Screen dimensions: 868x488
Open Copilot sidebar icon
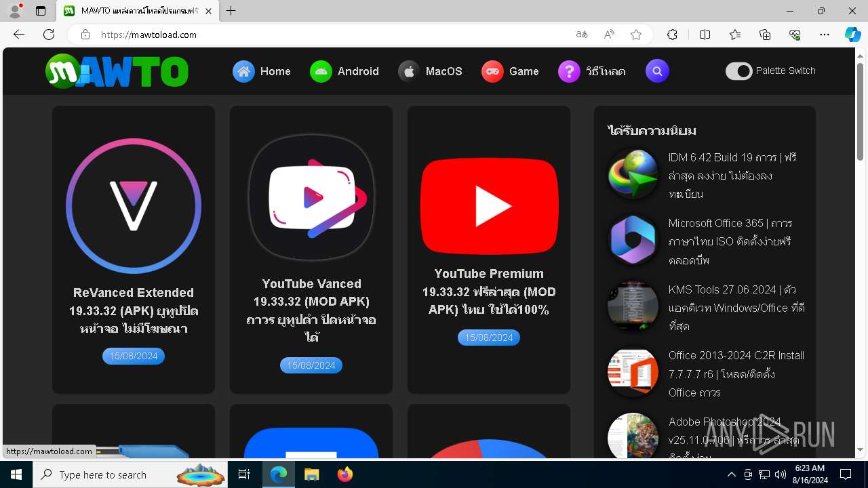(853, 35)
